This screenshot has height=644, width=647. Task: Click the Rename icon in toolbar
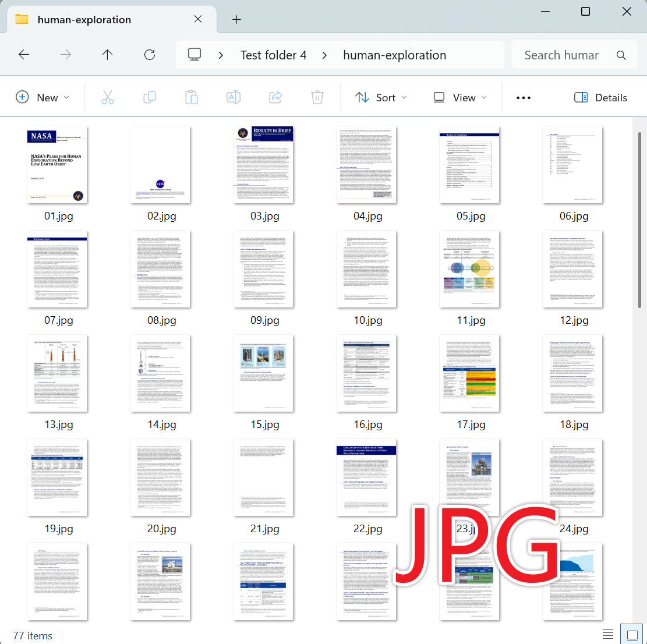click(234, 97)
